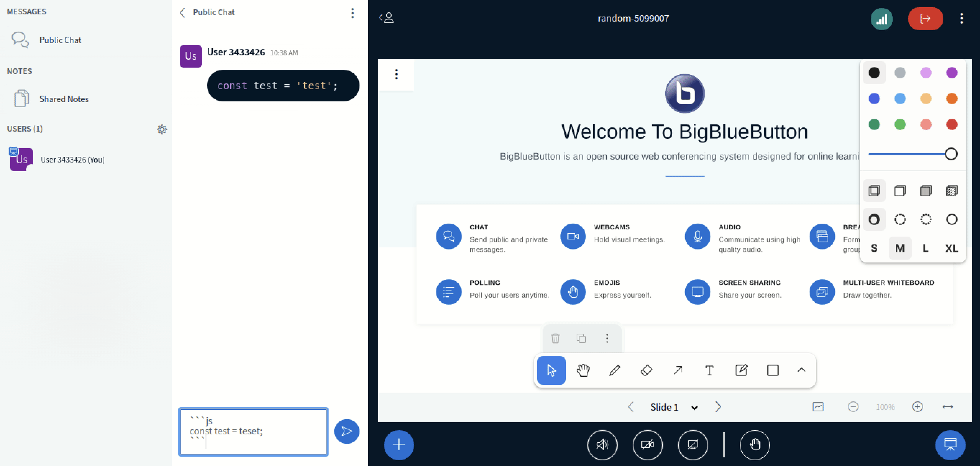This screenshot has height=466, width=980.
Task: Click the trash delete icon
Action: (x=555, y=338)
